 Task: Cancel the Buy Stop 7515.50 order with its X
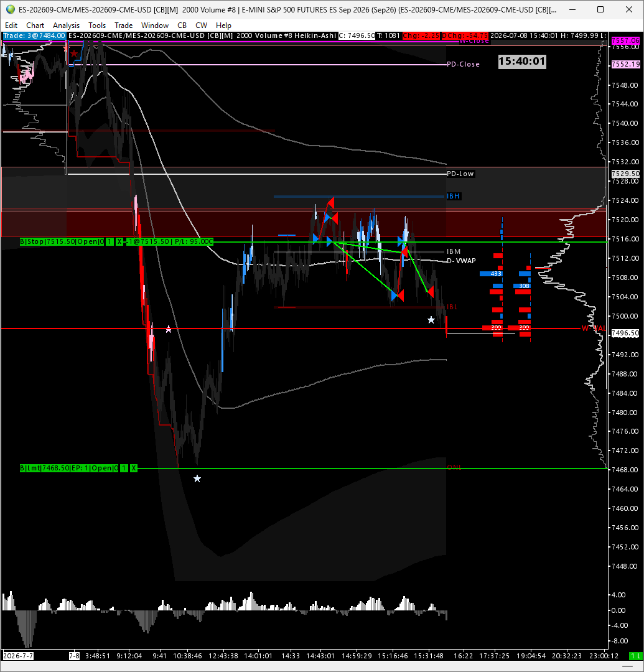(119, 241)
